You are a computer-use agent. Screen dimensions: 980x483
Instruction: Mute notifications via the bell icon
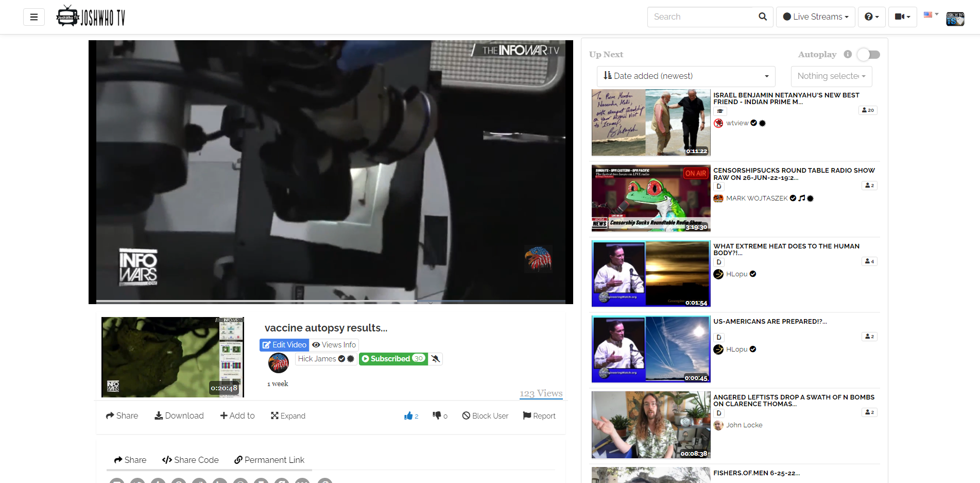[x=435, y=359]
